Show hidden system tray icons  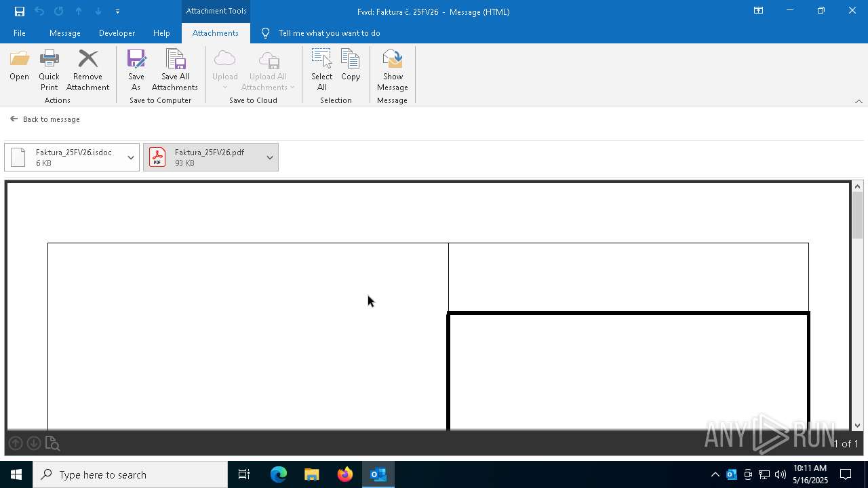tap(715, 474)
